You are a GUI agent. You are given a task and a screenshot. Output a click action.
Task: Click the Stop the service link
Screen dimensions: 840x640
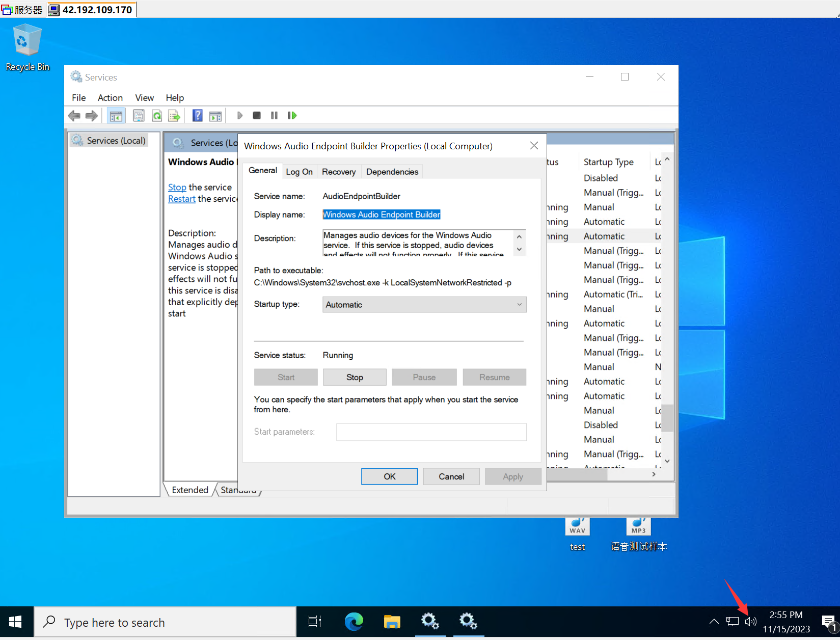click(177, 188)
